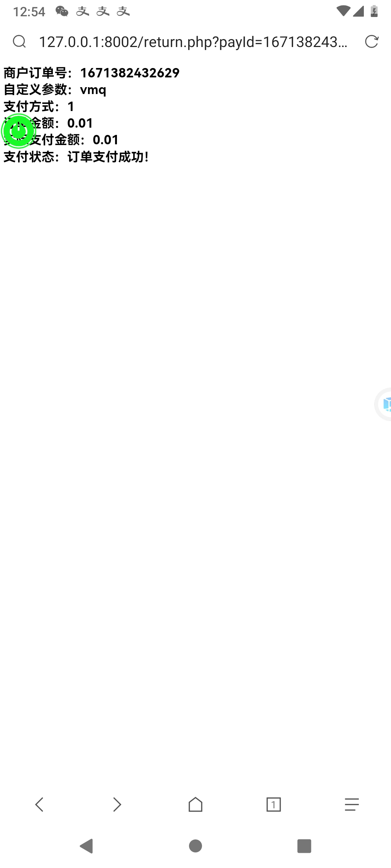
Task: Tap the battery charging icon
Action: pyautogui.click(x=374, y=11)
